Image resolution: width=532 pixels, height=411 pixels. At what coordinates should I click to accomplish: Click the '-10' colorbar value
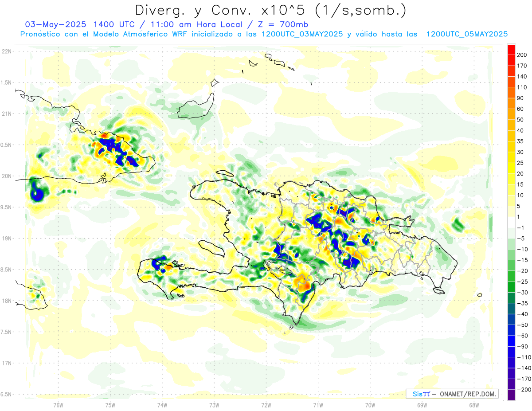522,249
